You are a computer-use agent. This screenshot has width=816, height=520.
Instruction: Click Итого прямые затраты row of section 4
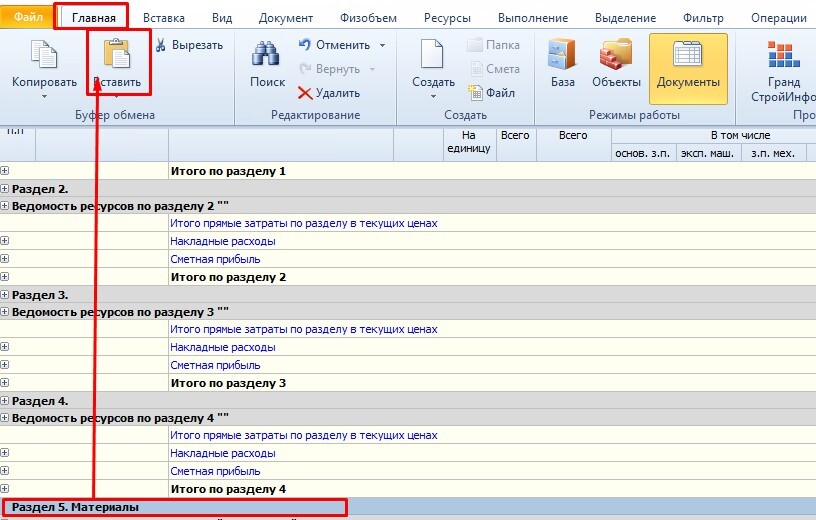click(x=303, y=435)
